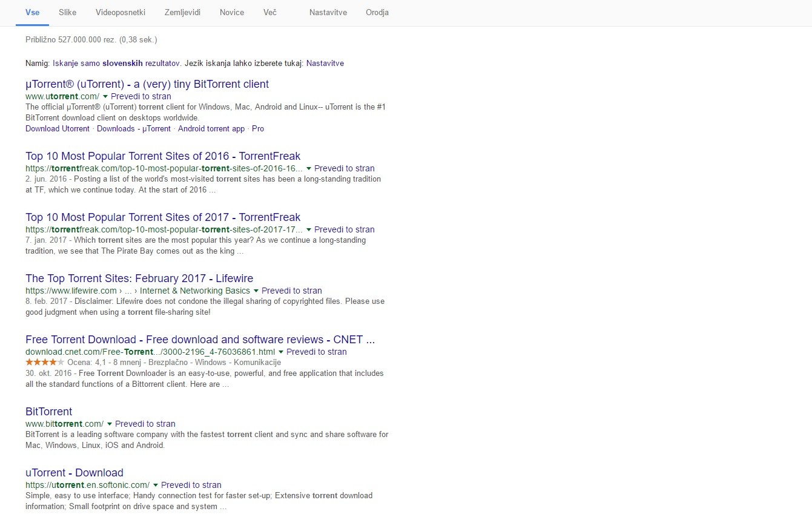Click the utorrent.en.softonic.com green URL
812x520 pixels.
coord(88,485)
